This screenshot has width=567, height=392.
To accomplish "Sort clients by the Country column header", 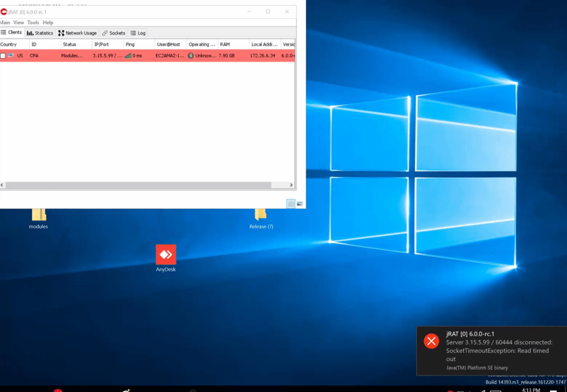I will click(x=15, y=44).
